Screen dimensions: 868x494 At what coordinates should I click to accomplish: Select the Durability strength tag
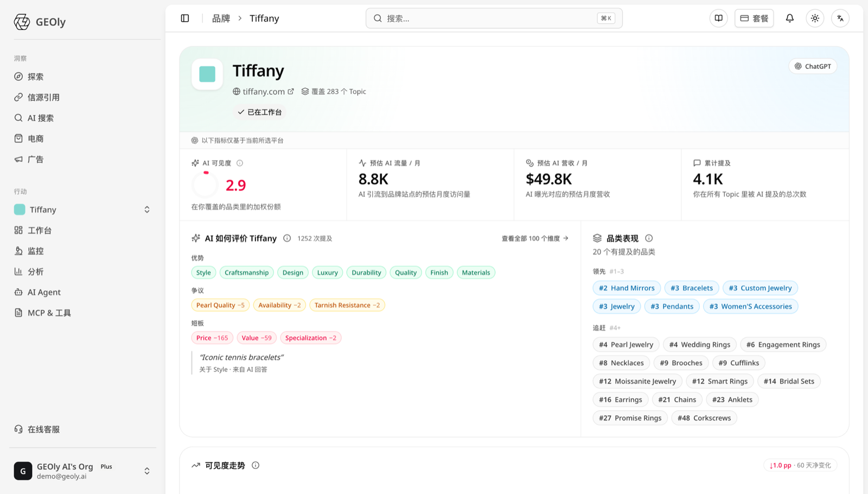pos(366,273)
